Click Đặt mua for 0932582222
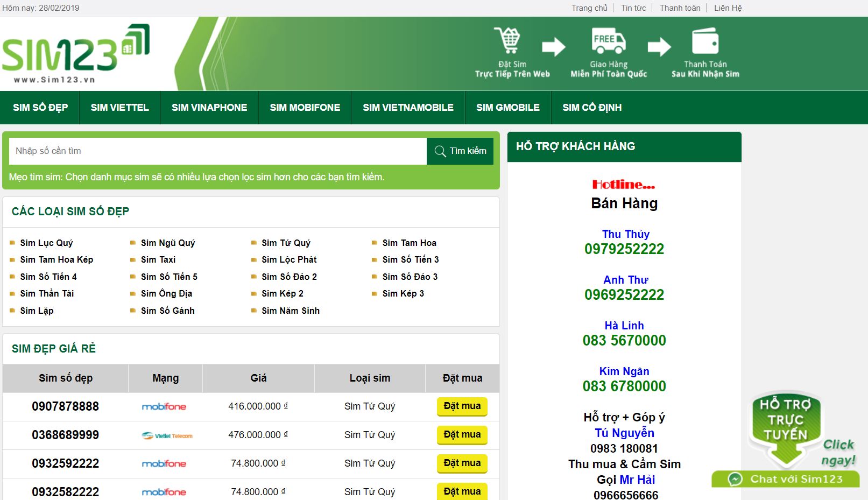Image resolution: width=868 pixels, height=500 pixels. 462,492
